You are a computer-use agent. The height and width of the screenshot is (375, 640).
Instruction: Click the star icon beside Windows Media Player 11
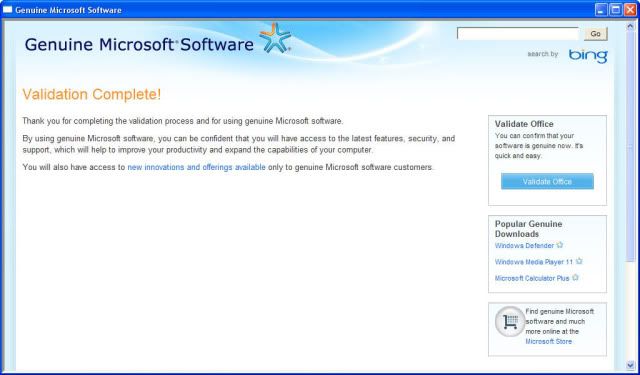(x=579, y=261)
